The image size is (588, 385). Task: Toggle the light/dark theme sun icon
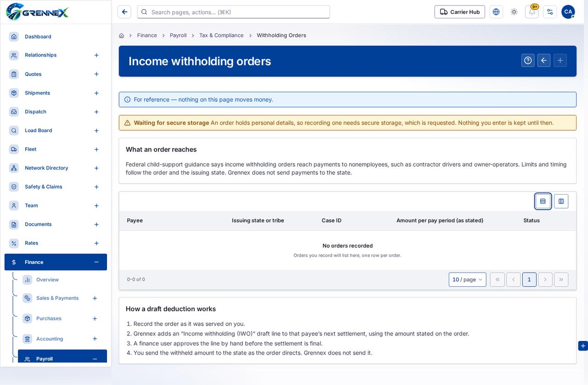coord(514,12)
